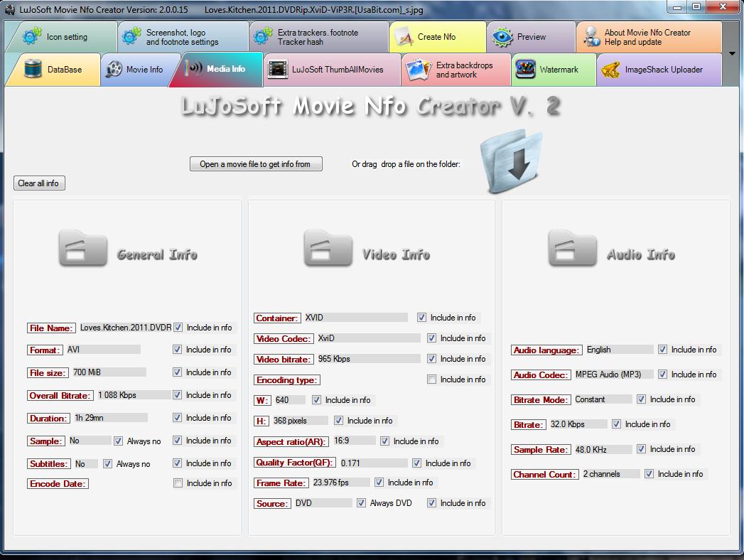
Task: Click the gear icon on Icon setting tab
Action: (32, 36)
